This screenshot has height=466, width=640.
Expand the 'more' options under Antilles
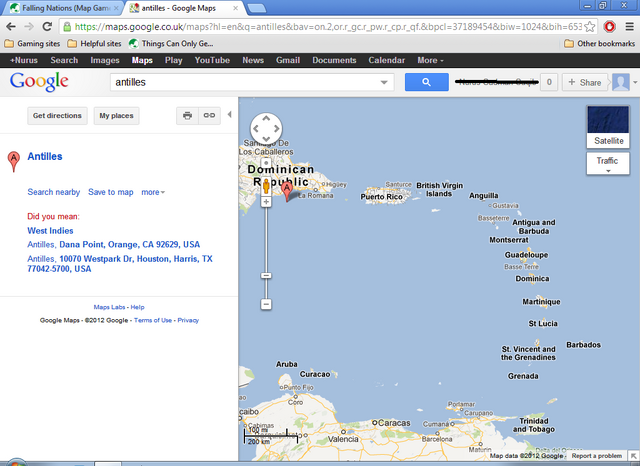[153, 192]
